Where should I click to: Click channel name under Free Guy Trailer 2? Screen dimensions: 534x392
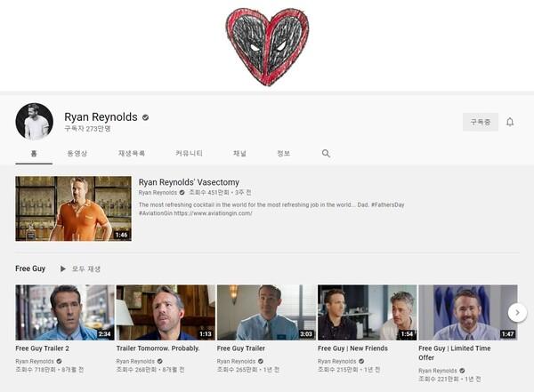35,361
